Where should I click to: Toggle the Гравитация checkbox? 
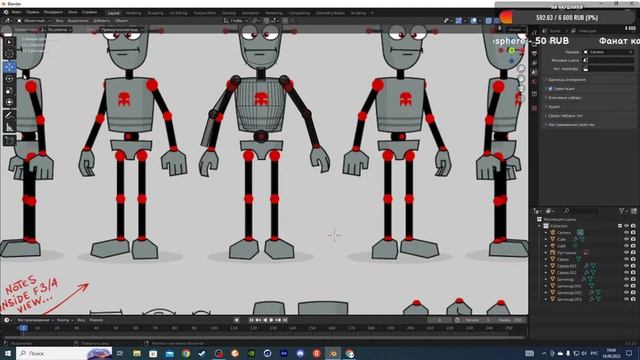pos(550,89)
